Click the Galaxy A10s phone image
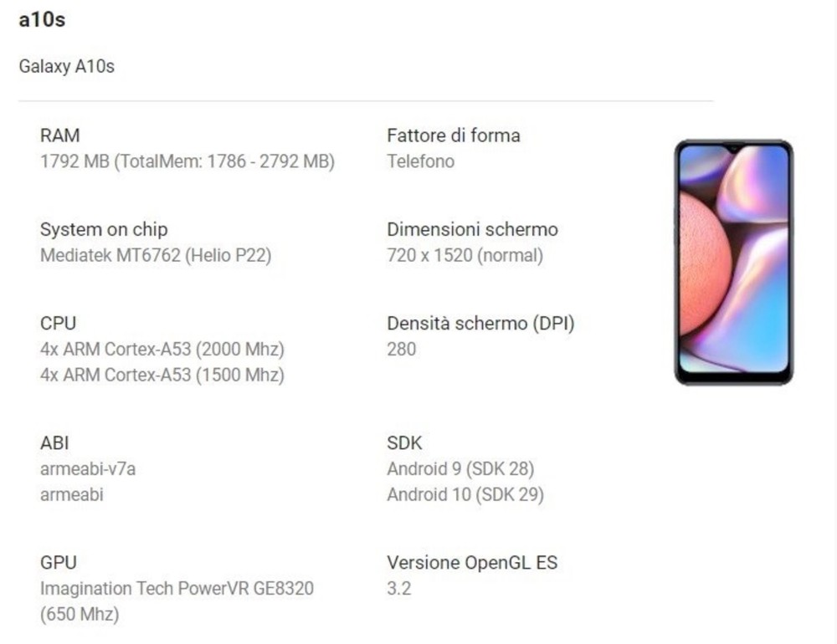This screenshot has height=644, width=837. [733, 262]
